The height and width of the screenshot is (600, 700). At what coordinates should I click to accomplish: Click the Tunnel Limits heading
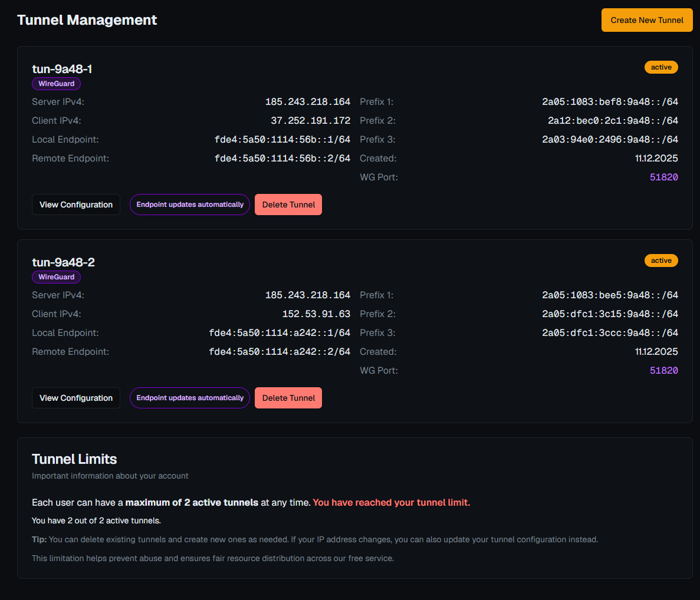pos(74,459)
